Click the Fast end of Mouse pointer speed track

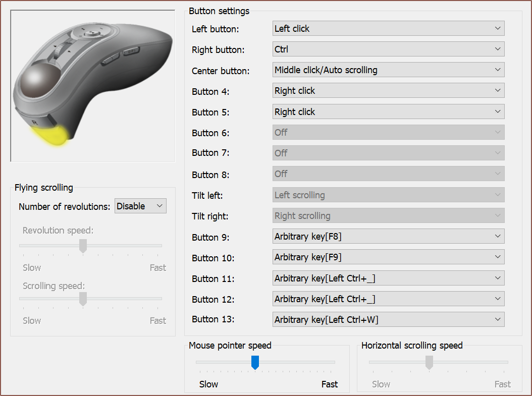pyautogui.click(x=333, y=362)
